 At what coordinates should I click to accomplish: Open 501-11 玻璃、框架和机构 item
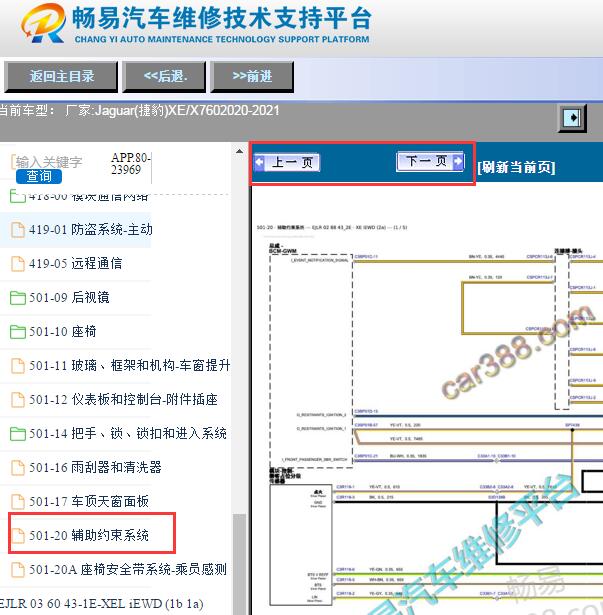(x=129, y=366)
